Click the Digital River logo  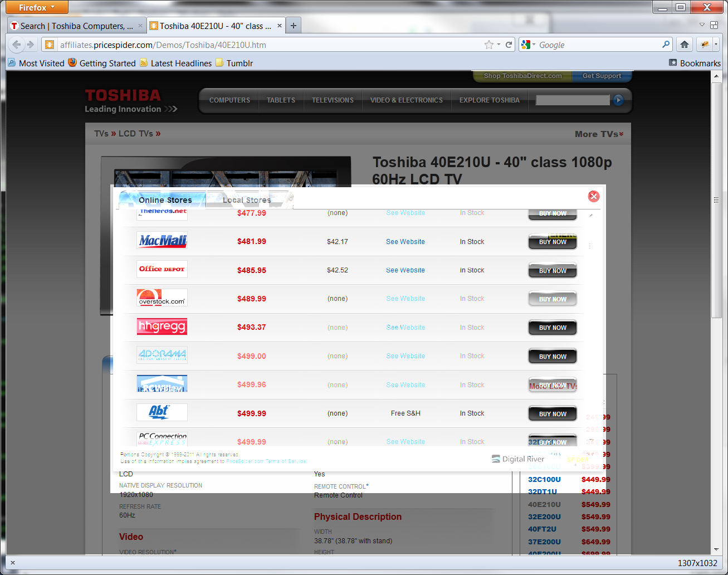click(518, 459)
